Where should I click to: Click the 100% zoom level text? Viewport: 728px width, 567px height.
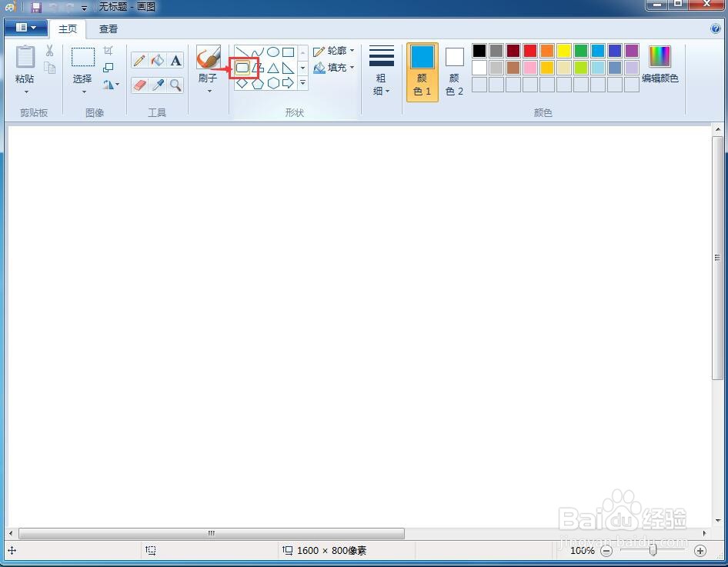point(583,551)
